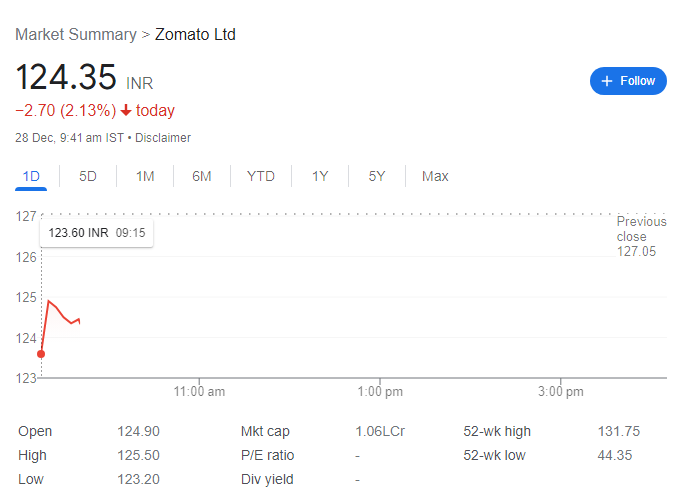
Task: Click the 52-wk high label
Action: pyautogui.click(x=497, y=431)
